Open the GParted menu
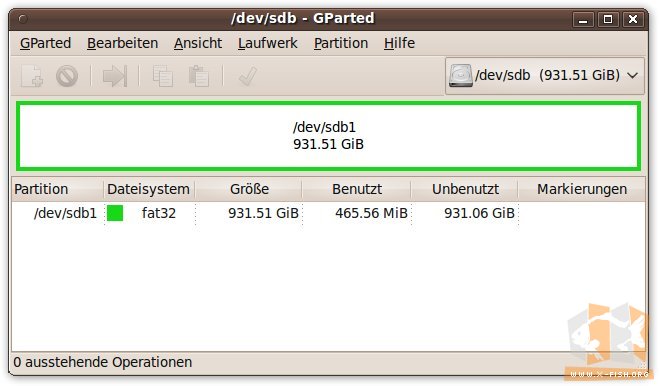 tap(45, 43)
